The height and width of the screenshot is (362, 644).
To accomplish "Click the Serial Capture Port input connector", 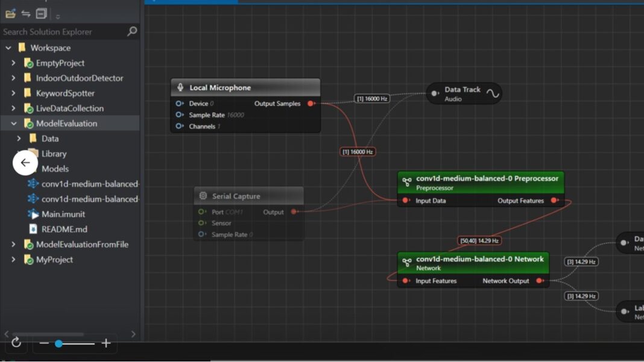I will (x=201, y=212).
